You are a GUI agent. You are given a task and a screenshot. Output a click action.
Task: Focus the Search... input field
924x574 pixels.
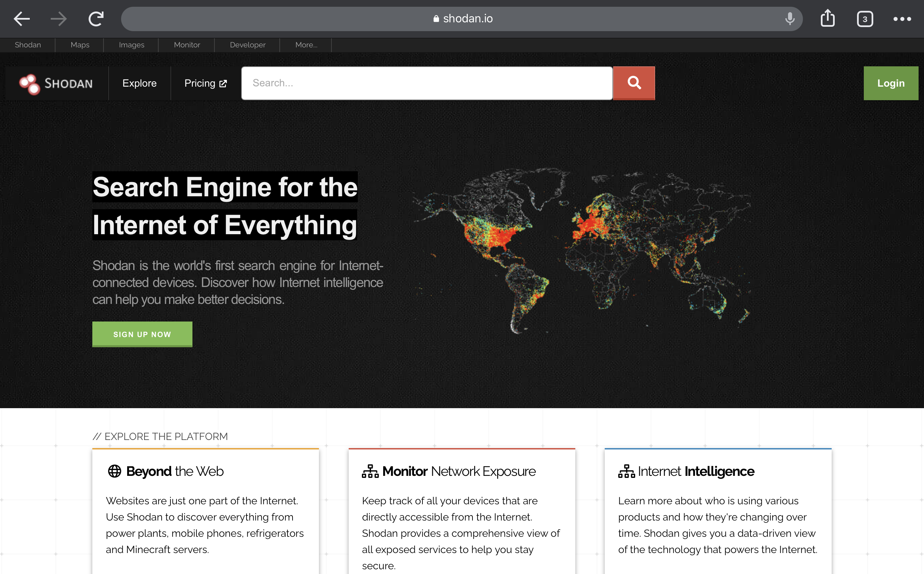pos(427,83)
